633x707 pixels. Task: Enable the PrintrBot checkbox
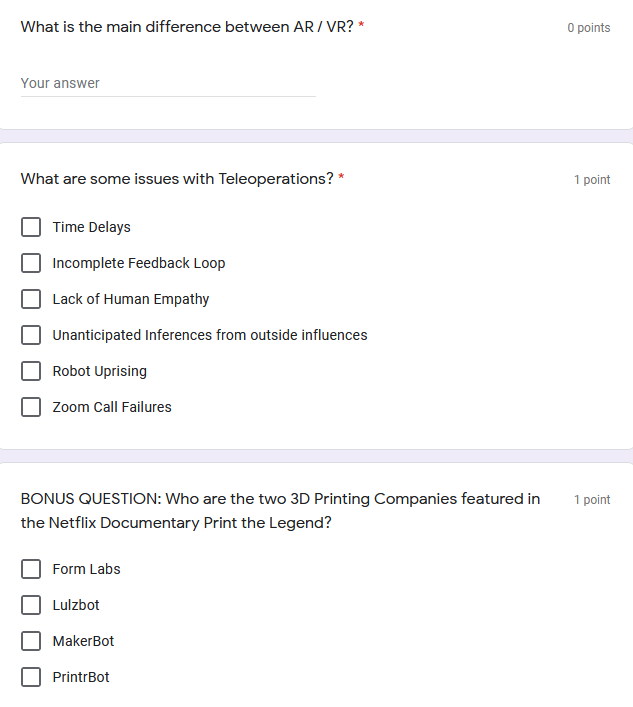tap(32, 677)
